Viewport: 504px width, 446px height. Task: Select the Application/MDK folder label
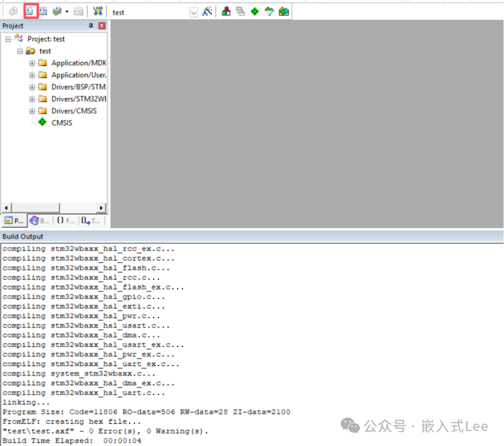tap(79, 63)
